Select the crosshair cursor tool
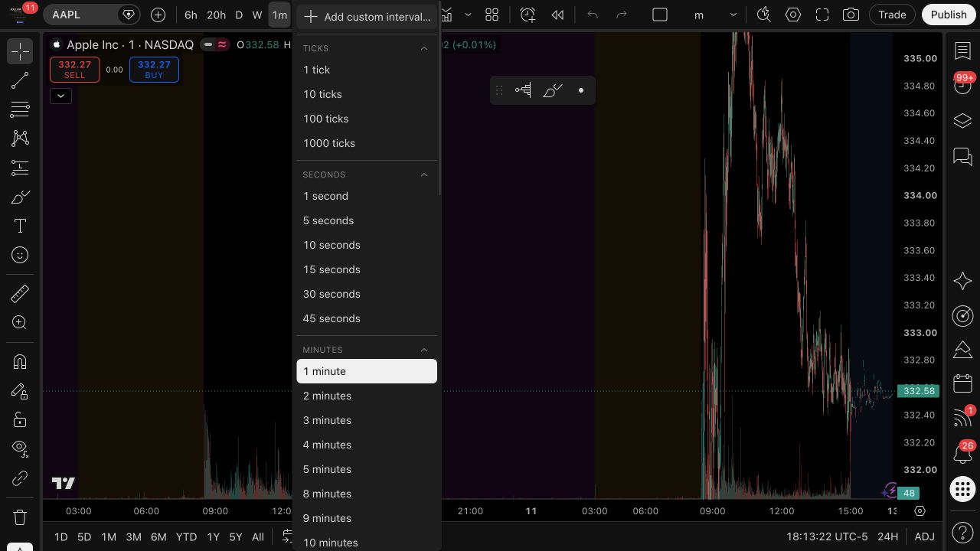The height and width of the screenshot is (551, 980). 20,51
